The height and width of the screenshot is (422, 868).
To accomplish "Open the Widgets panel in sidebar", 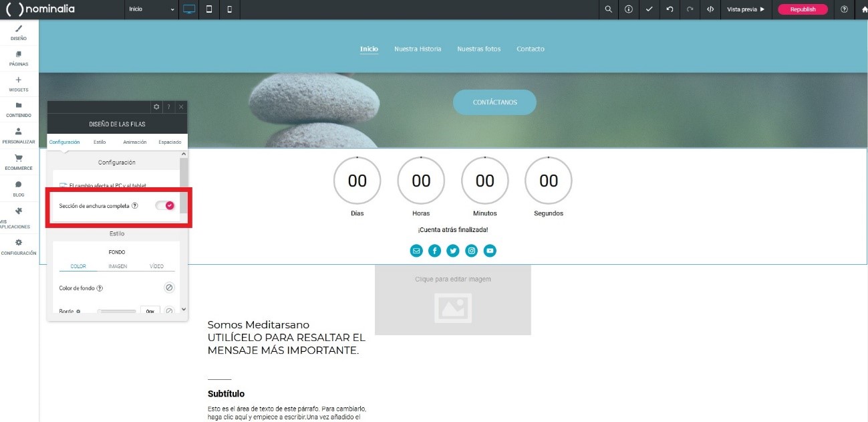I will click(19, 84).
